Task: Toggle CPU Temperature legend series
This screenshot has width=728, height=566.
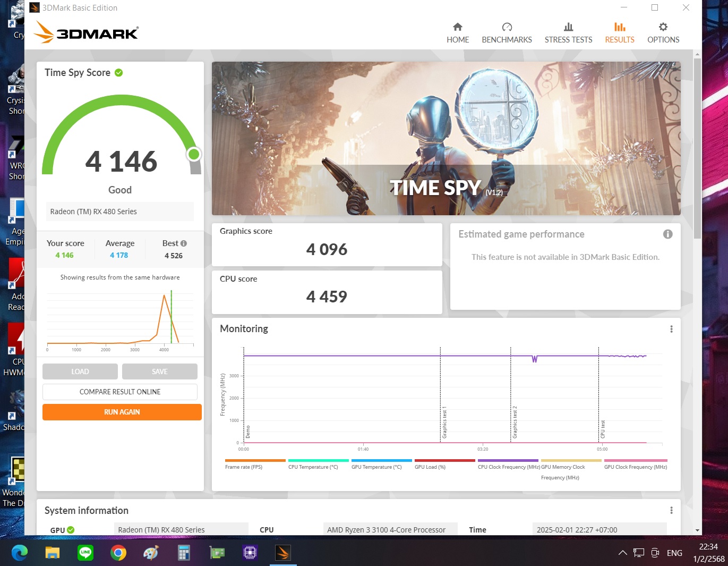Action: [313, 467]
